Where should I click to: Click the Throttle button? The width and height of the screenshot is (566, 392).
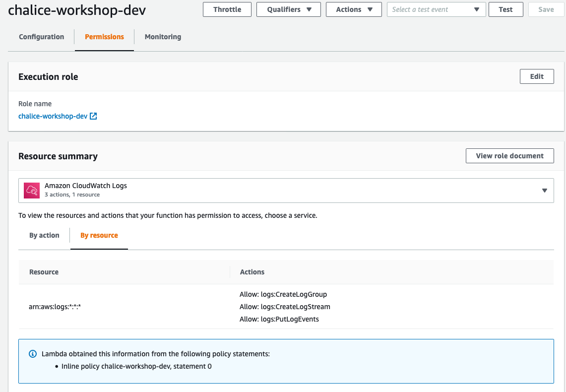(x=227, y=9)
